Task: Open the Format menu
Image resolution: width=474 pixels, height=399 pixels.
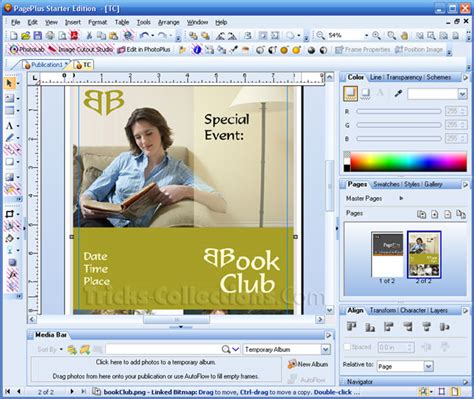Action: 98,22
